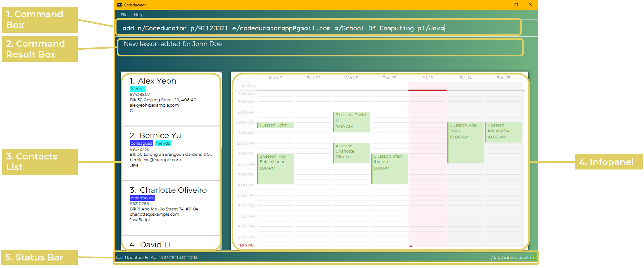This screenshot has width=644, height=268.
Task: Open the 5 Lesson: Irfan Ibrahim entry
Action: pyautogui.click(x=389, y=169)
